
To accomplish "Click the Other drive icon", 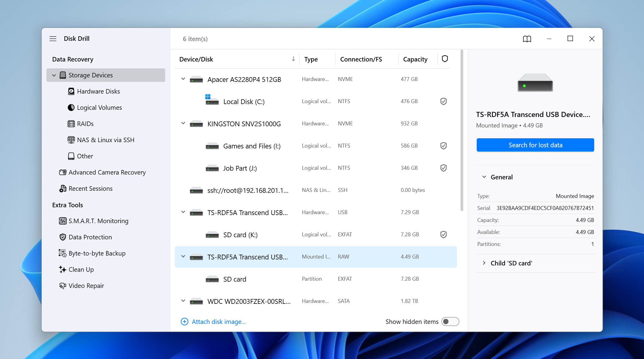I will click(71, 156).
